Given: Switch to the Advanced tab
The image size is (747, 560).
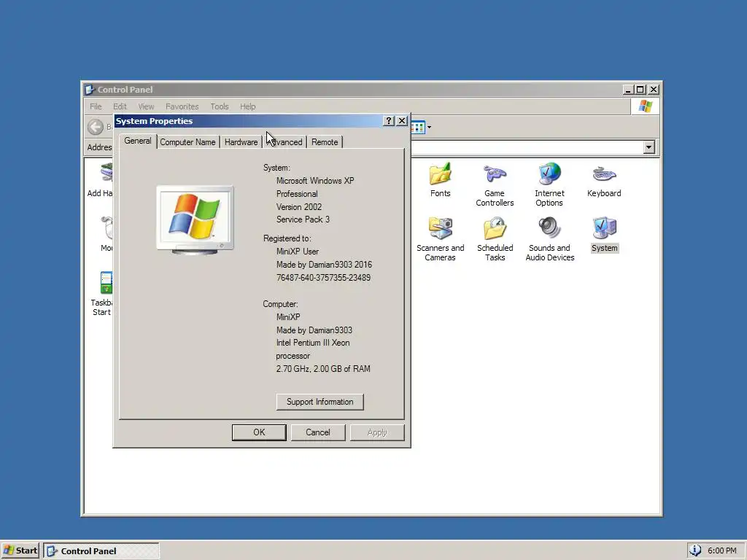Looking at the screenshot, I should pyautogui.click(x=285, y=142).
